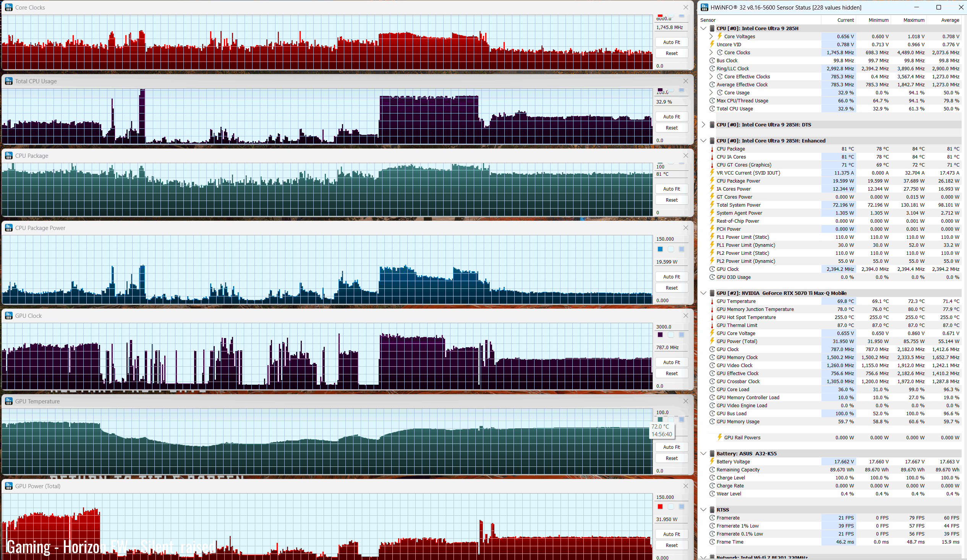Expand the Core Effective Clocks row
This screenshot has height=560, width=967.
711,77
